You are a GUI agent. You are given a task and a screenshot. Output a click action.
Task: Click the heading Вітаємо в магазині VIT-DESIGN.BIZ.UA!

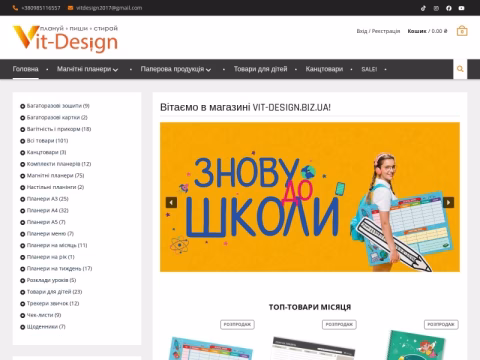(x=245, y=107)
